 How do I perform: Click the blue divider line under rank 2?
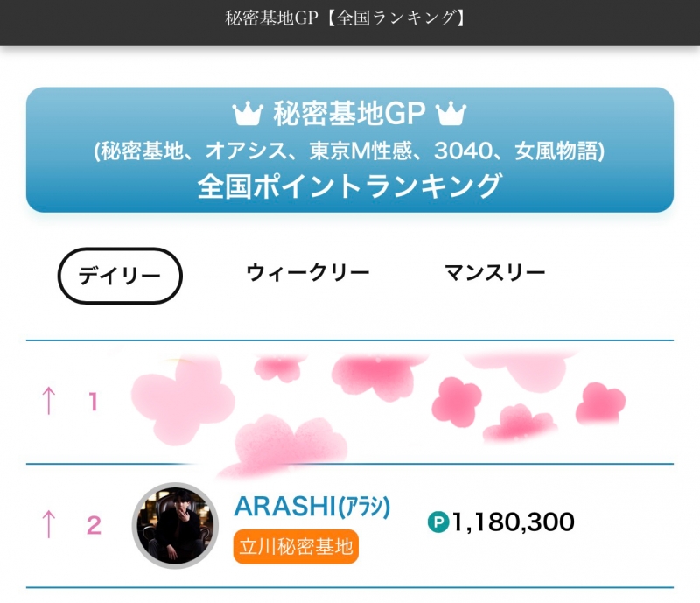[350, 585]
